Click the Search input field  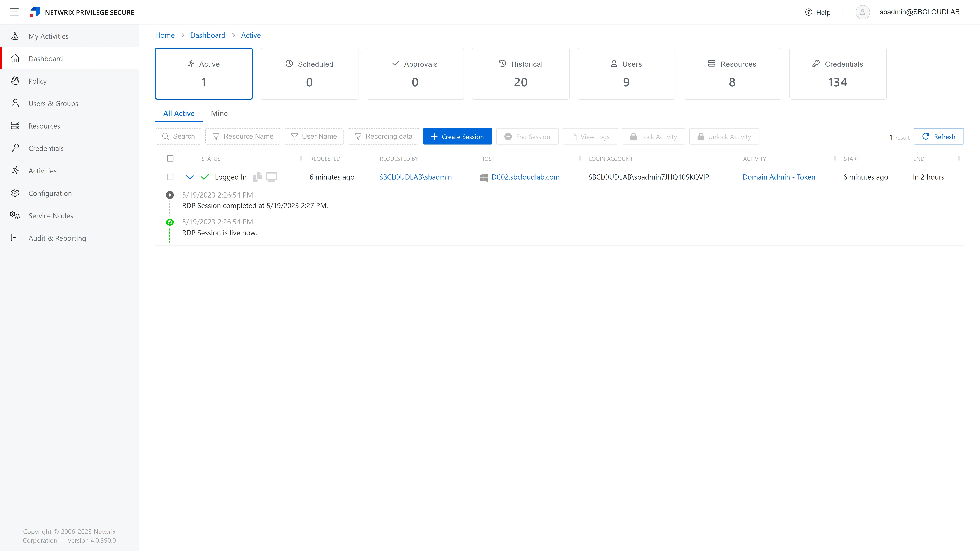[178, 137]
